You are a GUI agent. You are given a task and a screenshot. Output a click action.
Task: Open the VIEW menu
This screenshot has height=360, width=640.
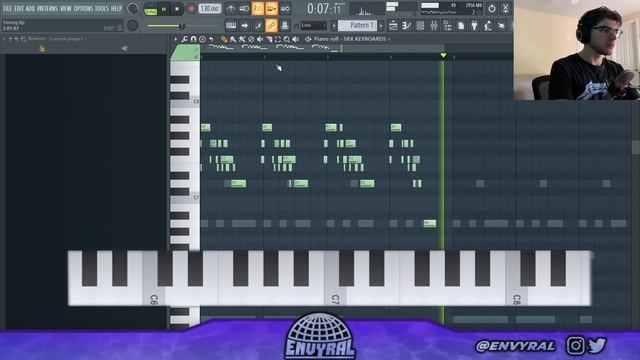(65, 8)
